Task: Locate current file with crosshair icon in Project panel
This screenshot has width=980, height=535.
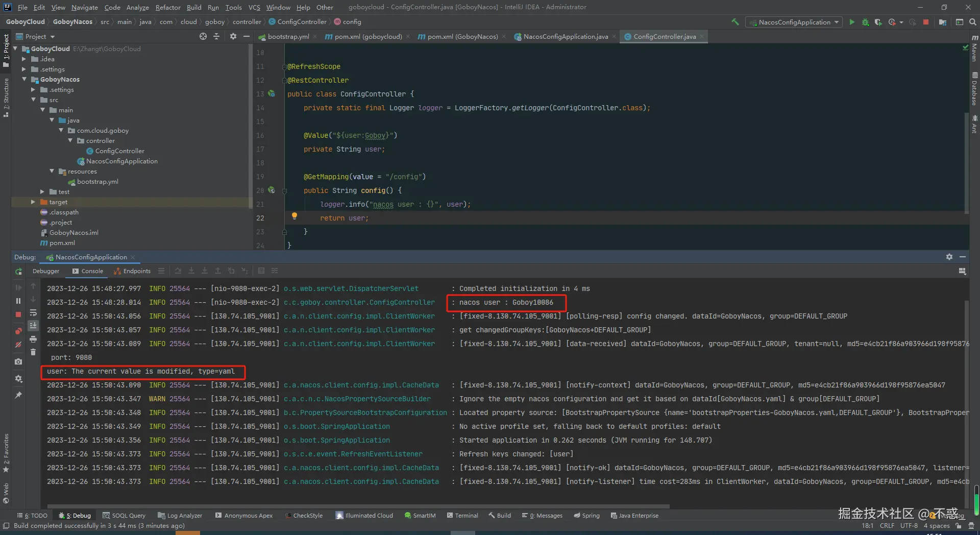Action: pyautogui.click(x=203, y=36)
